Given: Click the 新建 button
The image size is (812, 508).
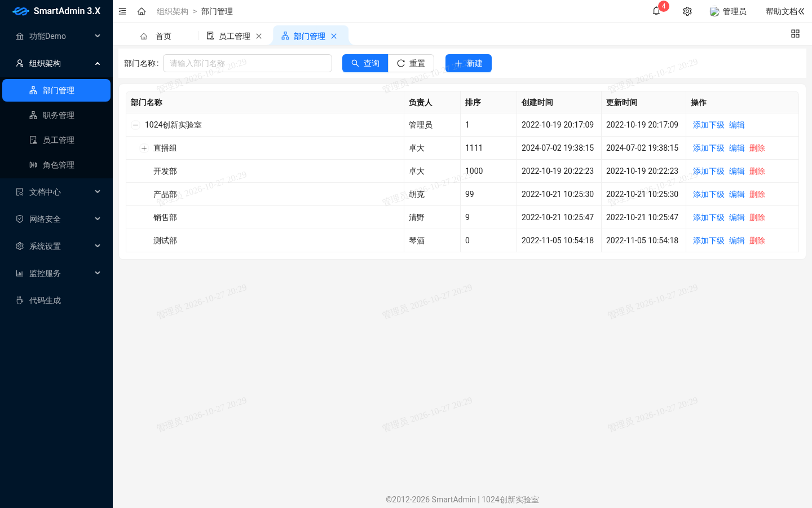Looking at the screenshot, I should 469,63.
